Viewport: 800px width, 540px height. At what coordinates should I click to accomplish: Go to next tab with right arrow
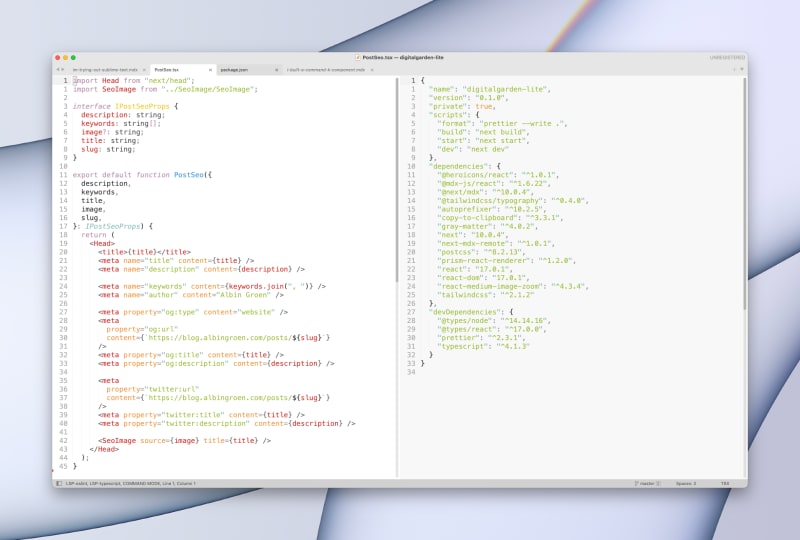point(63,69)
